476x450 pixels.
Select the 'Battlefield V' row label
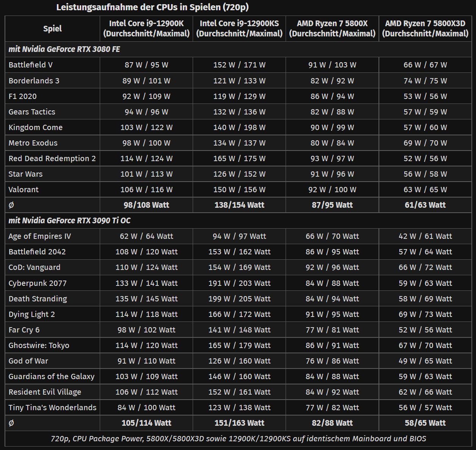(x=31, y=65)
